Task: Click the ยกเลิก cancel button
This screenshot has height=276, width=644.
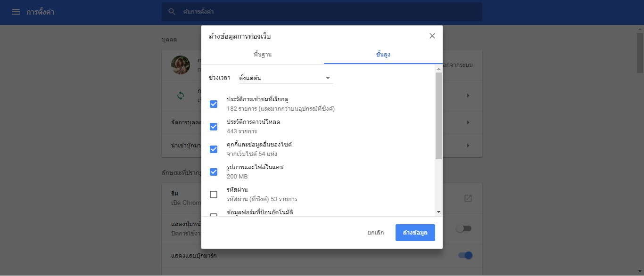Action: tap(376, 233)
